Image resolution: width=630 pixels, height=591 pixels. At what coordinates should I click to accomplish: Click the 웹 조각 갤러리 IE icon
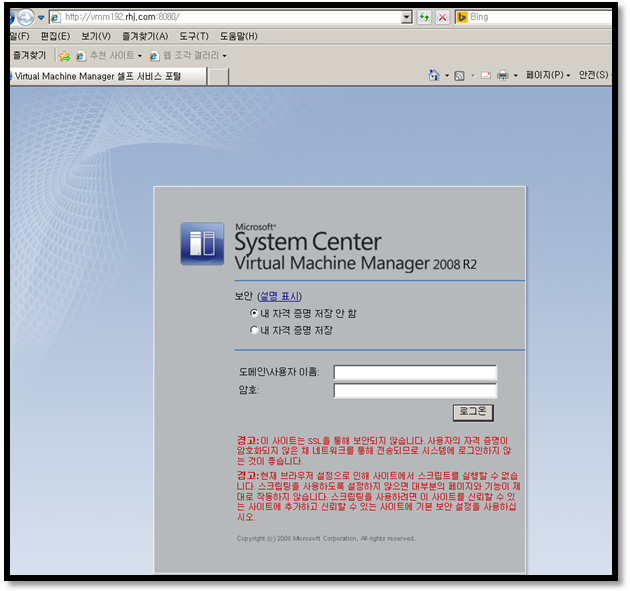coord(154,56)
